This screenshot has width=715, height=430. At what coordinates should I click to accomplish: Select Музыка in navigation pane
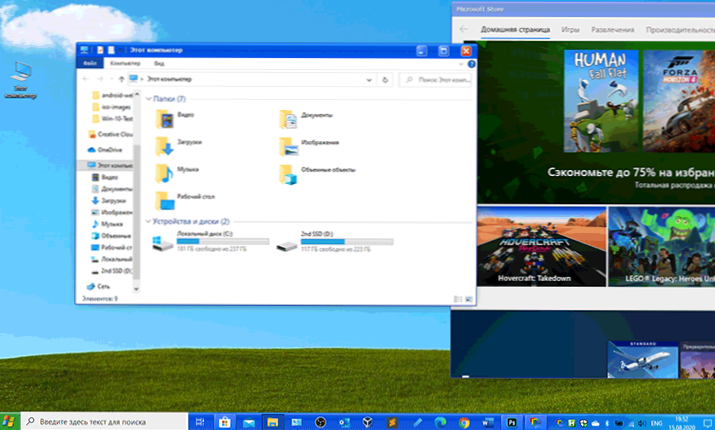click(107, 224)
